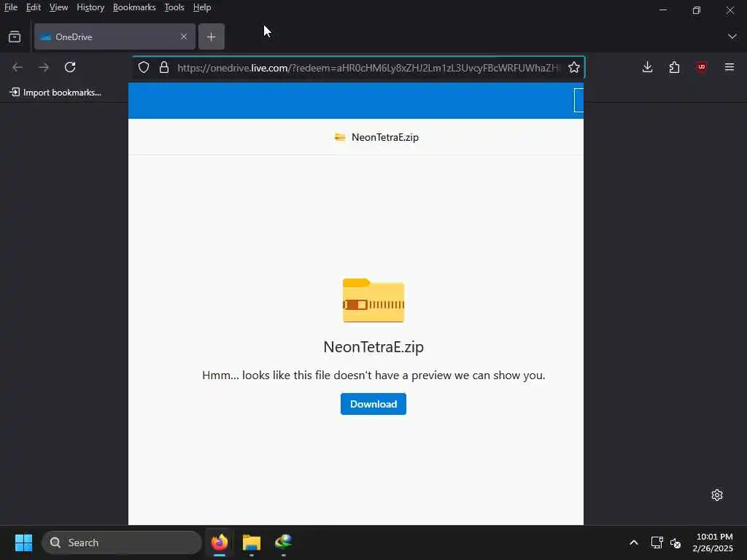The width and height of the screenshot is (747, 560).
Task: Open the Firefox downloads panel
Action: click(647, 67)
